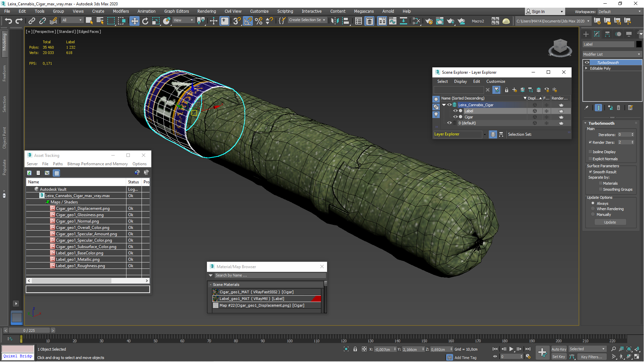Click Zoom Extents All Selected icon

tap(629, 349)
